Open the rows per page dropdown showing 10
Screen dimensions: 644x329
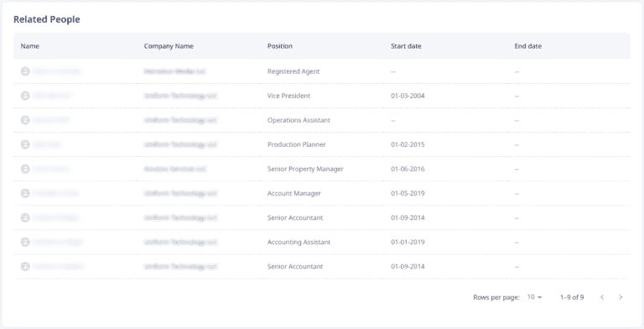coord(535,297)
